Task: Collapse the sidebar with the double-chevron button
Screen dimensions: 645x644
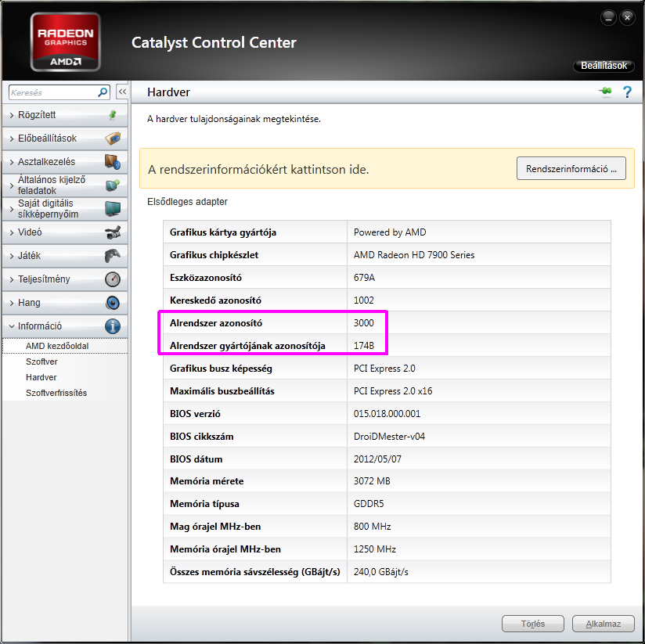Action: click(x=122, y=92)
